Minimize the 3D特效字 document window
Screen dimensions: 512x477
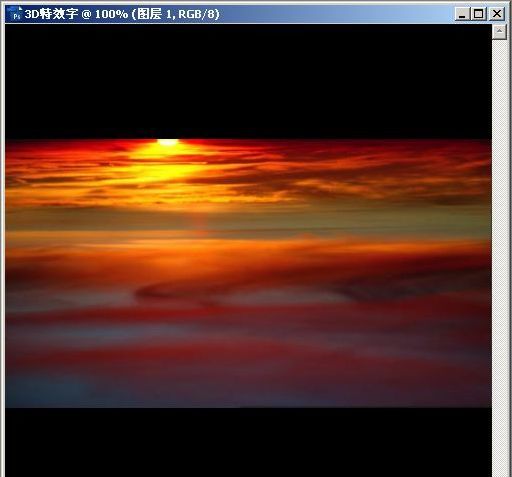pyautogui.click(x=462, y=14)
